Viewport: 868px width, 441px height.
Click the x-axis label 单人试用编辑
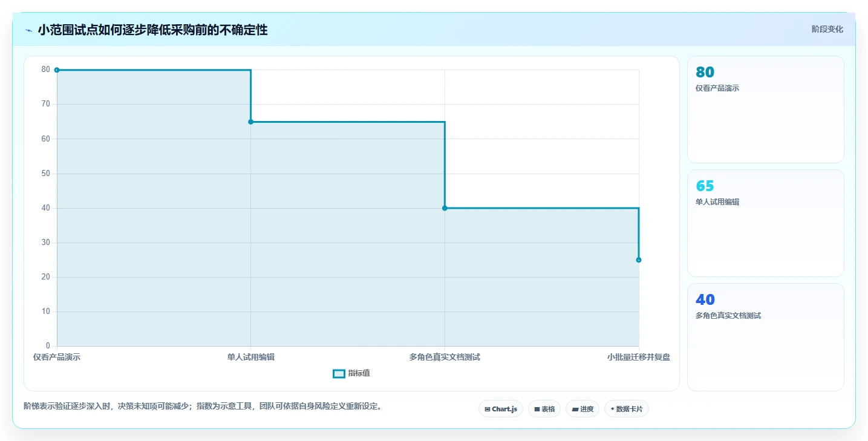point(251,358)
